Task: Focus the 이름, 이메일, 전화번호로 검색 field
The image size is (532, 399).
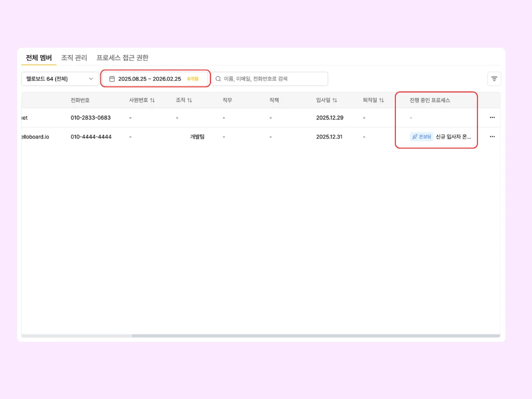Action: pyautogui.click(x=273, y=79)
